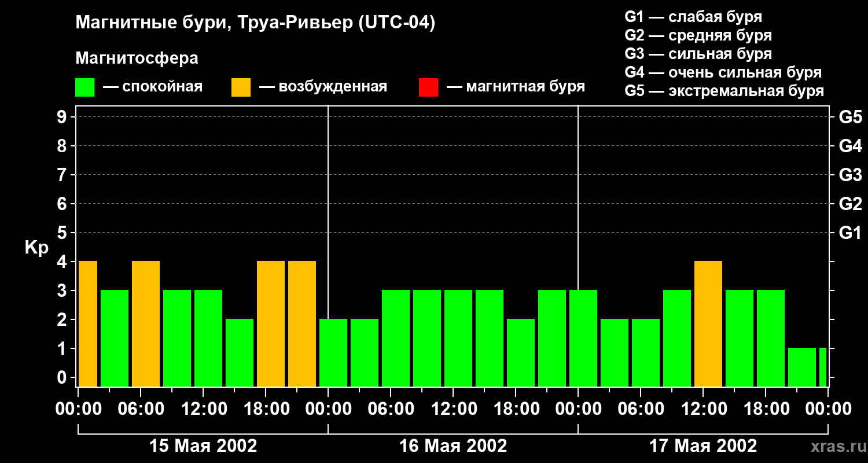Click the green 'спокойная' legend swatch
This screenshot has width=868, height=463.
pos(84,87)
